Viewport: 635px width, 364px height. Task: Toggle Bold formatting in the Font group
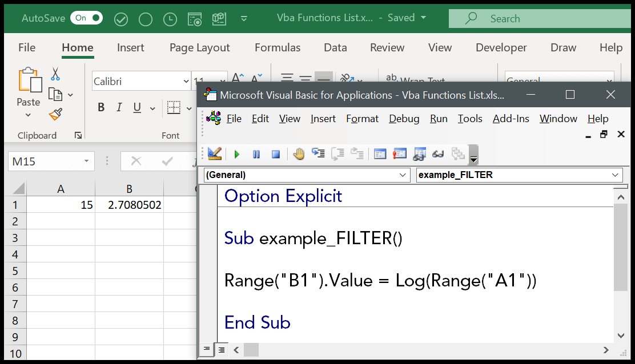101,107
